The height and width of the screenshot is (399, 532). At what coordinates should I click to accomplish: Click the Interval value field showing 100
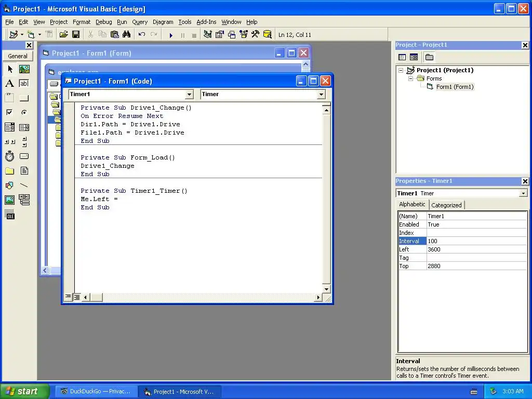(x=477, y=241)
